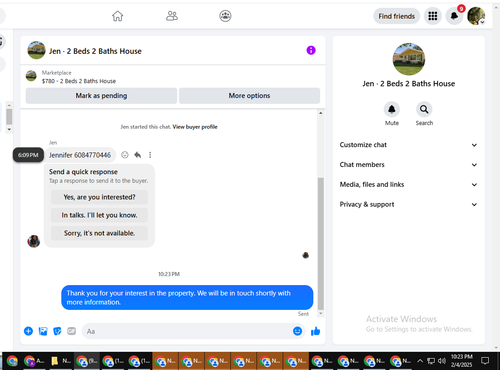
Task: Click the chat title 'Jen - 2 Beds 2 Baths House'
Action: [x=95, y=51]
